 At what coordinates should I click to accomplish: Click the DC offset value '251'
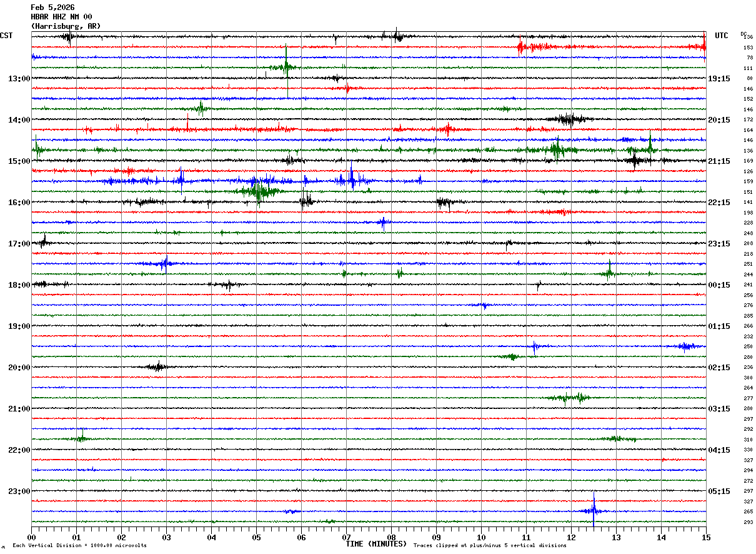748,264
